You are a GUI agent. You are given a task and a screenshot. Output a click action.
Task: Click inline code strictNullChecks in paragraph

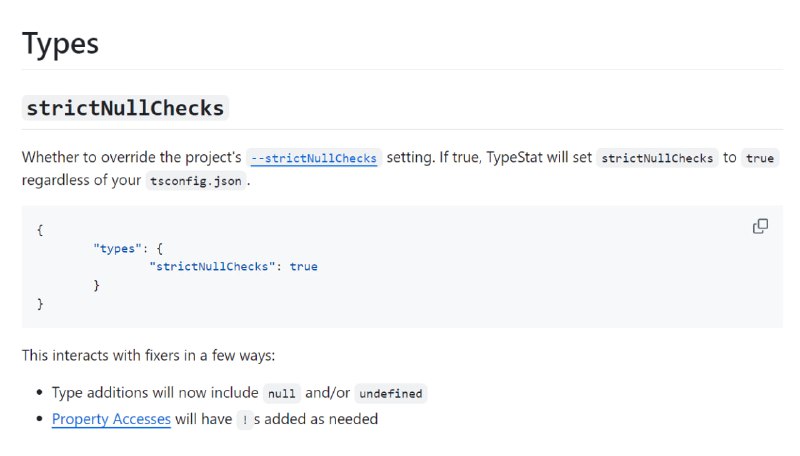tap(657, 158)
